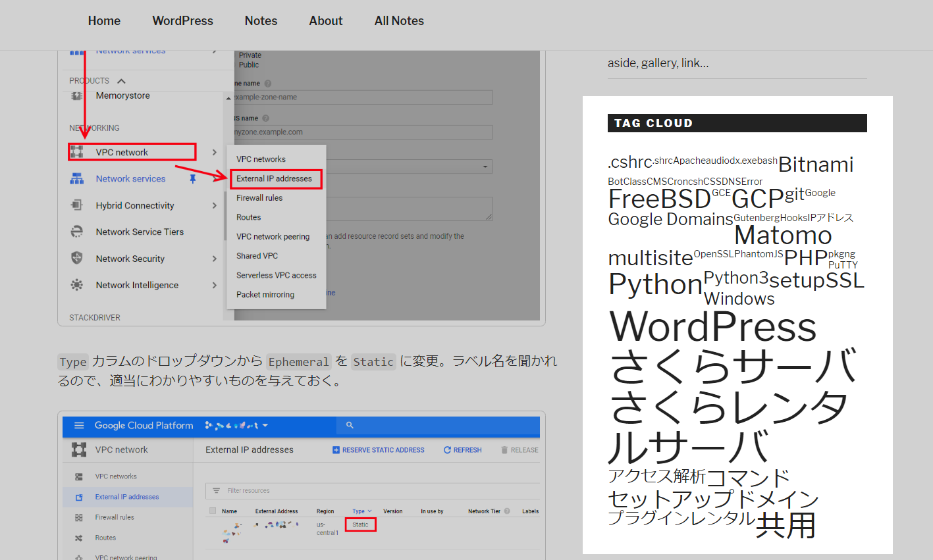Open the Type column dropdown

coord(362,511)
